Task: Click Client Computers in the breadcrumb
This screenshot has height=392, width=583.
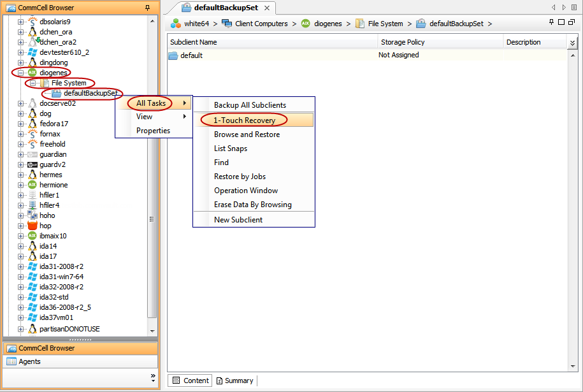Action: coord(261,24)
